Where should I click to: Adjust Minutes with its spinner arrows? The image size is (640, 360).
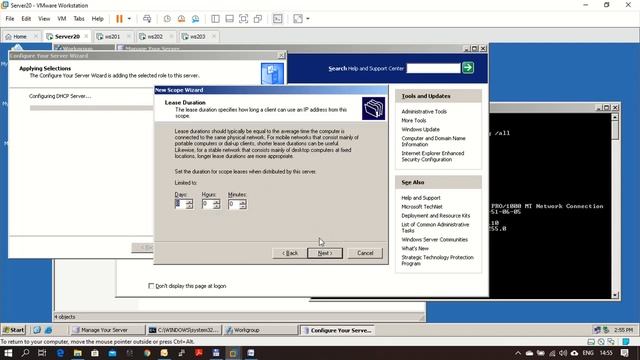coord(243,204)
